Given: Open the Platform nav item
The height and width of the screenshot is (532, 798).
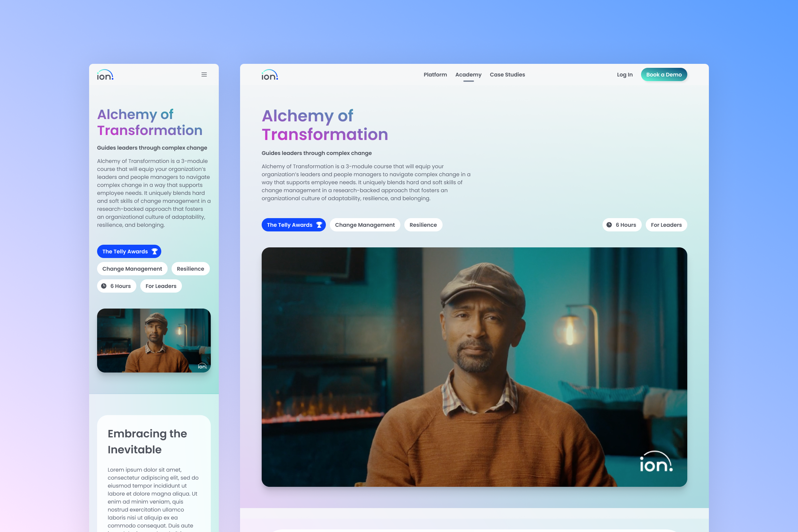Looking at the screenshot, I should tap(435, 74).
